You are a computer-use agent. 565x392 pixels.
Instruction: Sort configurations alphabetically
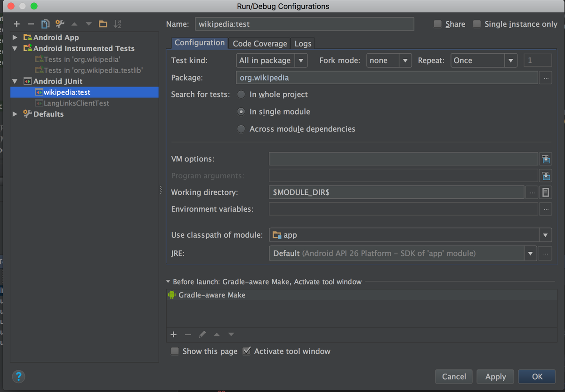pos(117,24)
